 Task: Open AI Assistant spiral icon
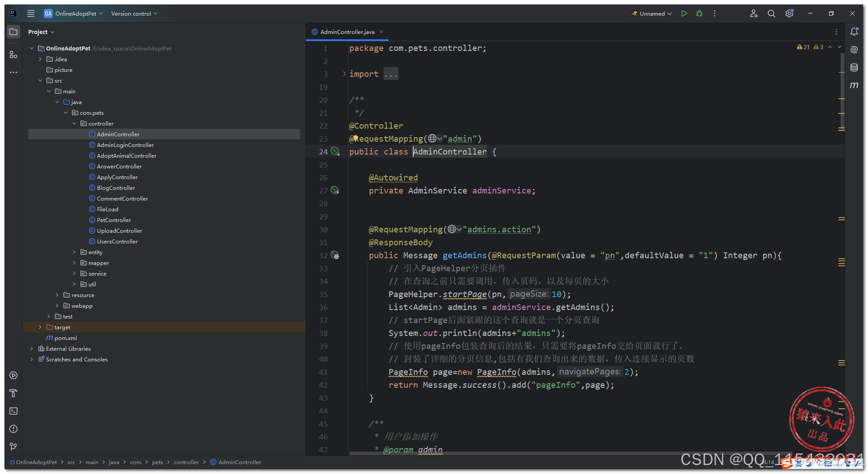[854, 50]
